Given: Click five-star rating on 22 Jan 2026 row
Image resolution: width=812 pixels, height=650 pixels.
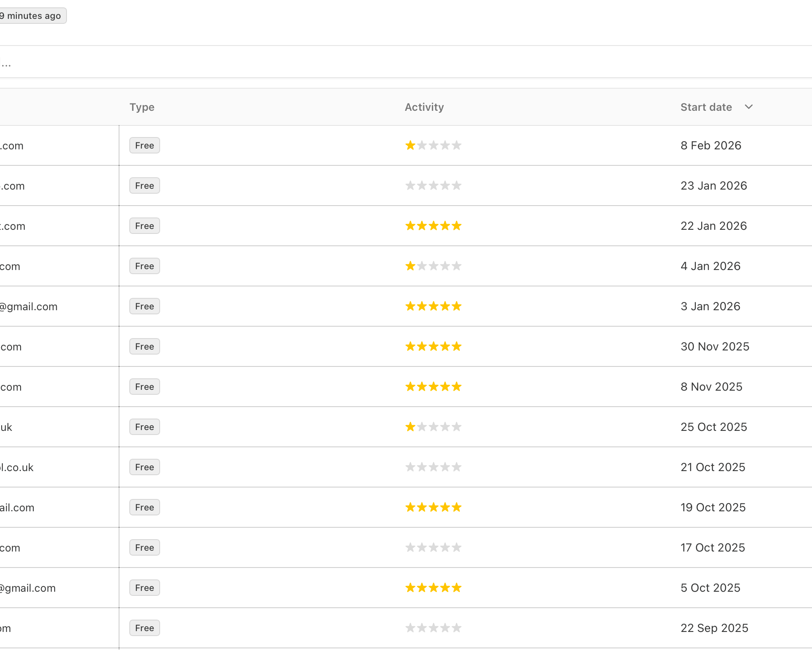Looking at the screenshot, I should (433, 226).
